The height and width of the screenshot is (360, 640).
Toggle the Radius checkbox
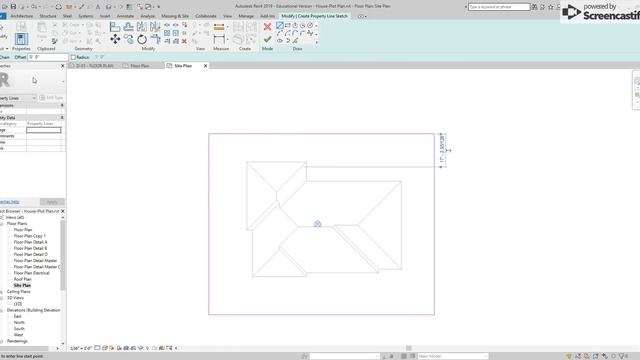(x=73, y=58)
